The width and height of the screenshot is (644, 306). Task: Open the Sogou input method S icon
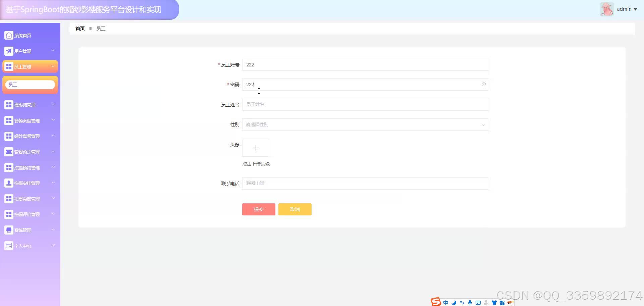[x=435, y=302]
